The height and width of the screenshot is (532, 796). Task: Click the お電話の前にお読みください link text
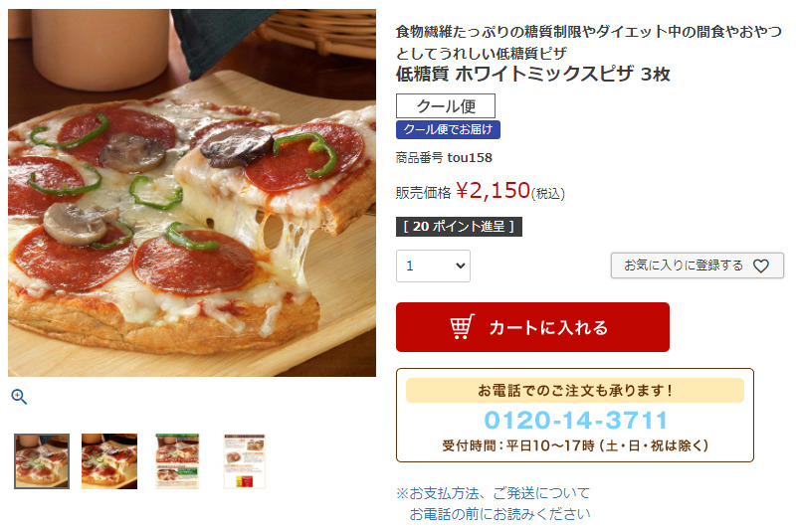499,514
